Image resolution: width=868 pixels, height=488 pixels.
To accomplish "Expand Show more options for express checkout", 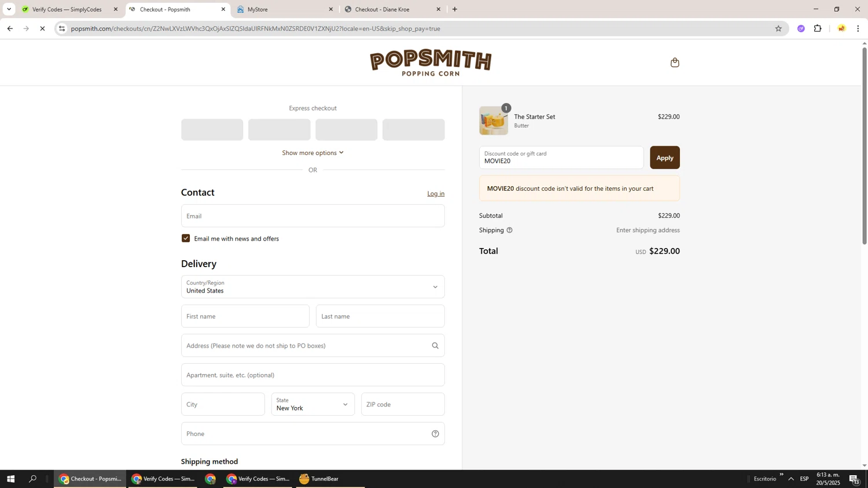I will [x=313, y=153].
